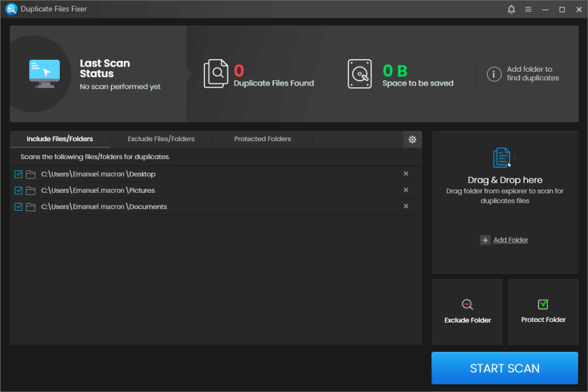Click the Protect Folder button
Image resolution: width=588 pixels, height=392 pixels.
543,312
